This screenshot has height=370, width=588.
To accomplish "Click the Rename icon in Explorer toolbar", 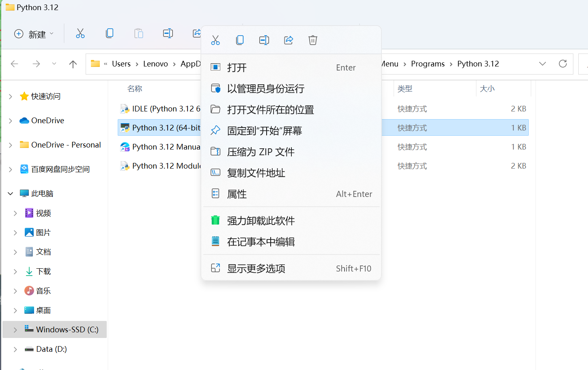I will click(168, 33).
